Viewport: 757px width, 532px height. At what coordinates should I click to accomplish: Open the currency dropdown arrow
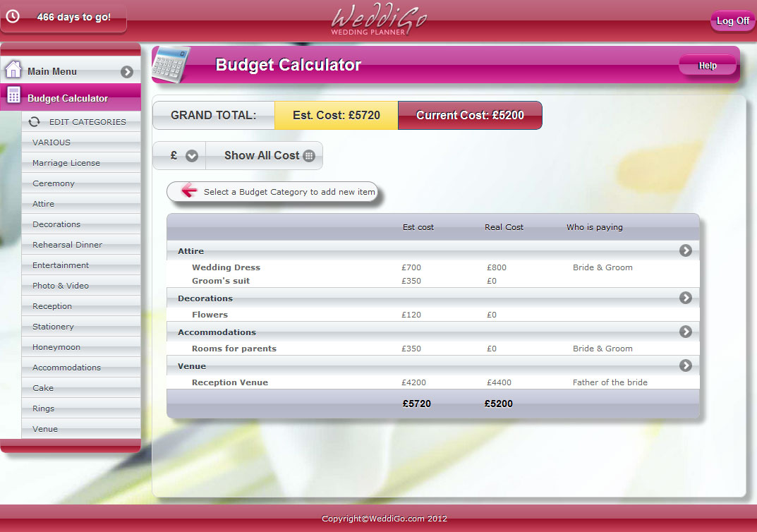pos(192,156)
